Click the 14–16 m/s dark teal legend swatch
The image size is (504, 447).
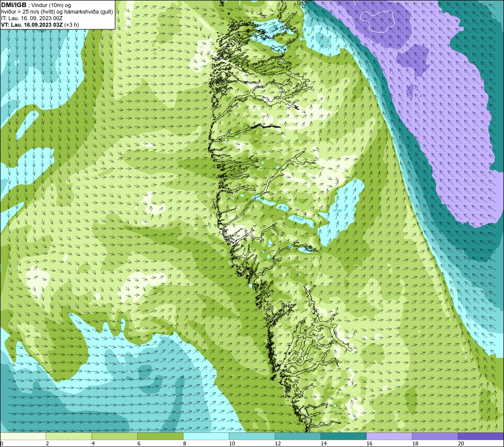343,436
